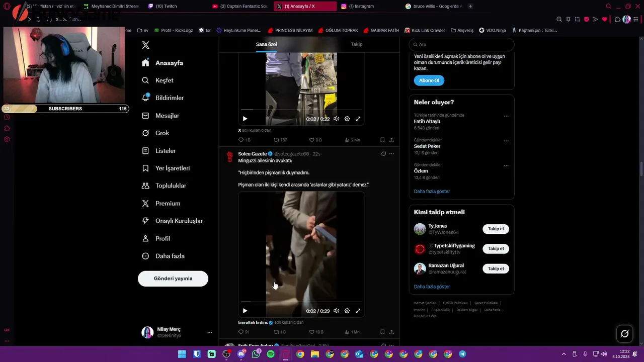Switch to the Instagram browser tab

(x=357, y=6)
